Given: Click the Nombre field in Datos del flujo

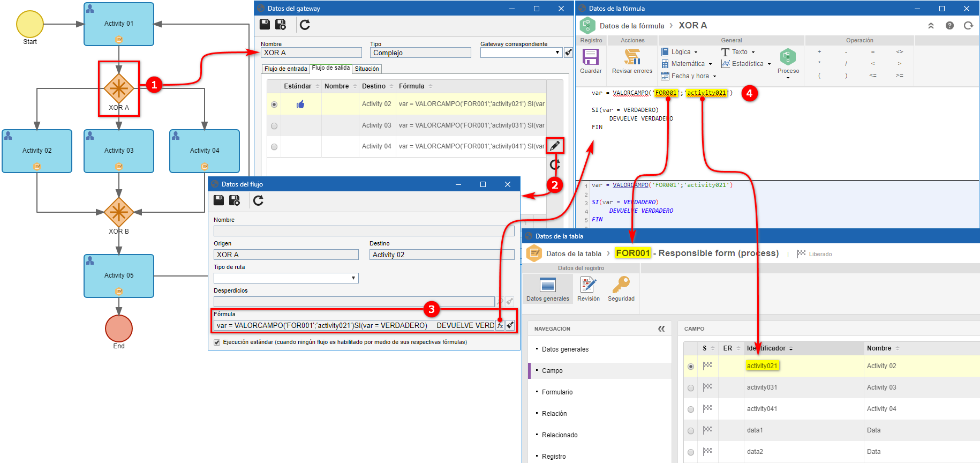Looking at the screenshot, I should coord(364,231).
